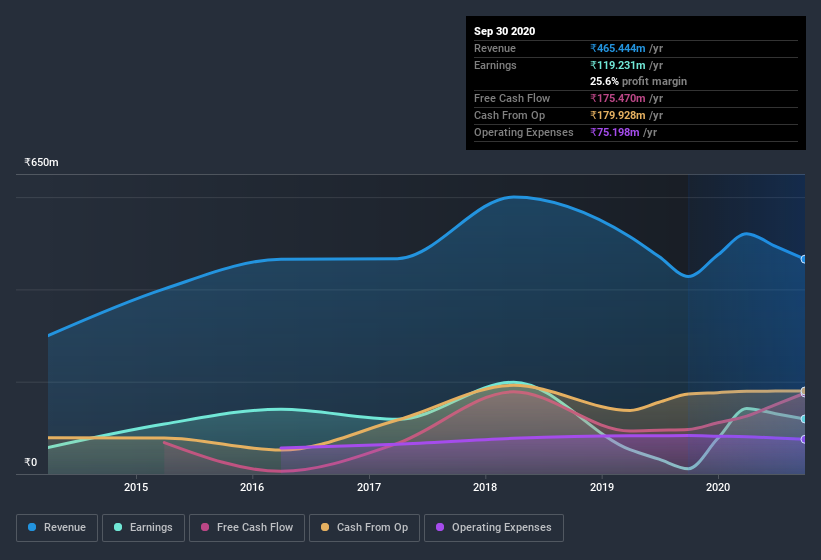
Task: Click the Cash From Op label in tooltip
Action: tap(509, 115)
